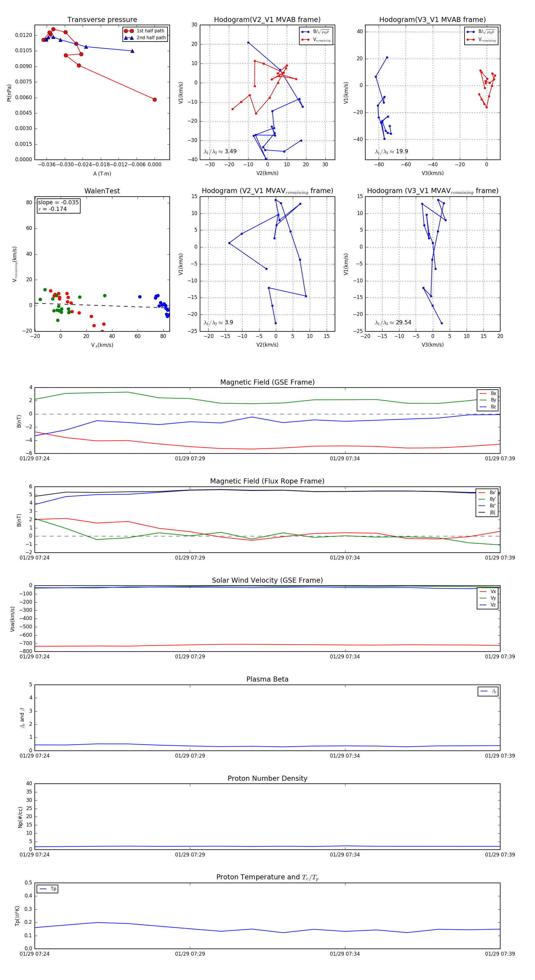535x980 pixels.
Task: Select the 'Bx' legend entry in GSE magnetic plot
Action: [488, 393]
